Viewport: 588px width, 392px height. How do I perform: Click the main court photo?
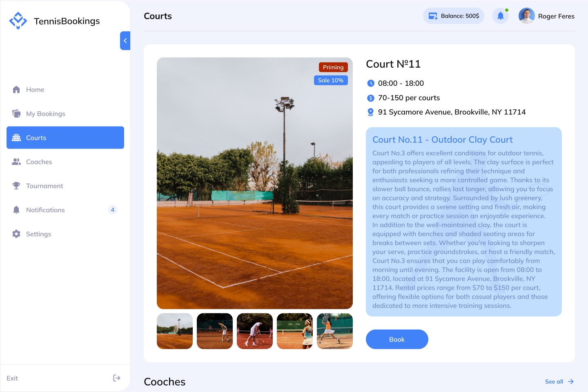pos(255,183)
